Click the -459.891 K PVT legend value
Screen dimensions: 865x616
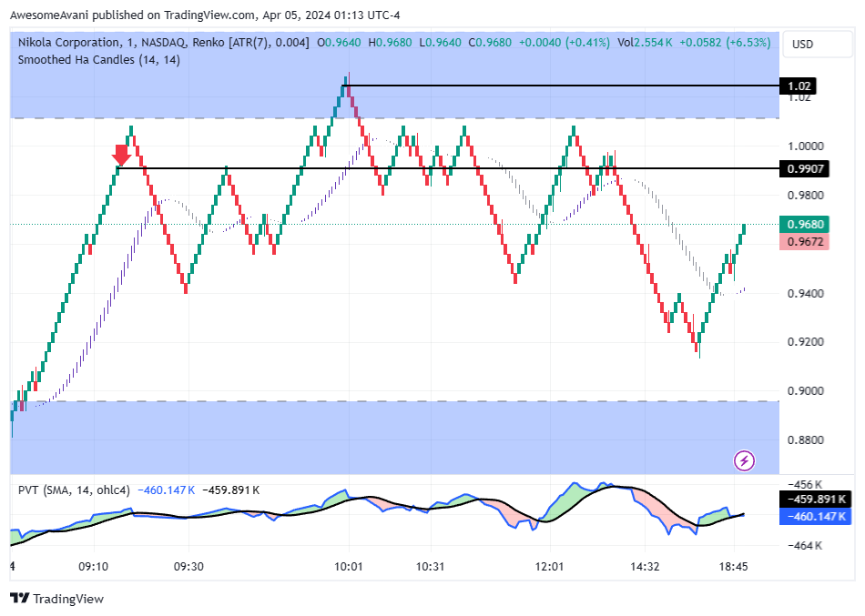pyautogui.click(x=230, y=490)
